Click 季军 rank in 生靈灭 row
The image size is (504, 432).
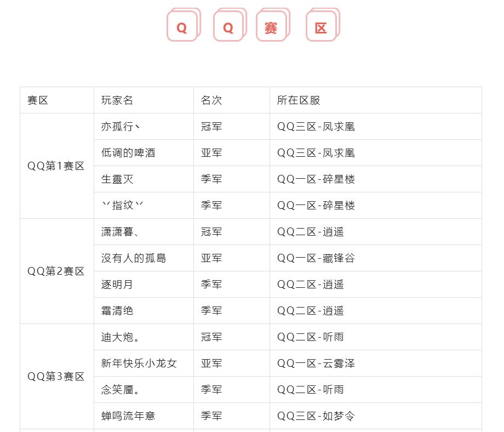[x=211, y=179]
